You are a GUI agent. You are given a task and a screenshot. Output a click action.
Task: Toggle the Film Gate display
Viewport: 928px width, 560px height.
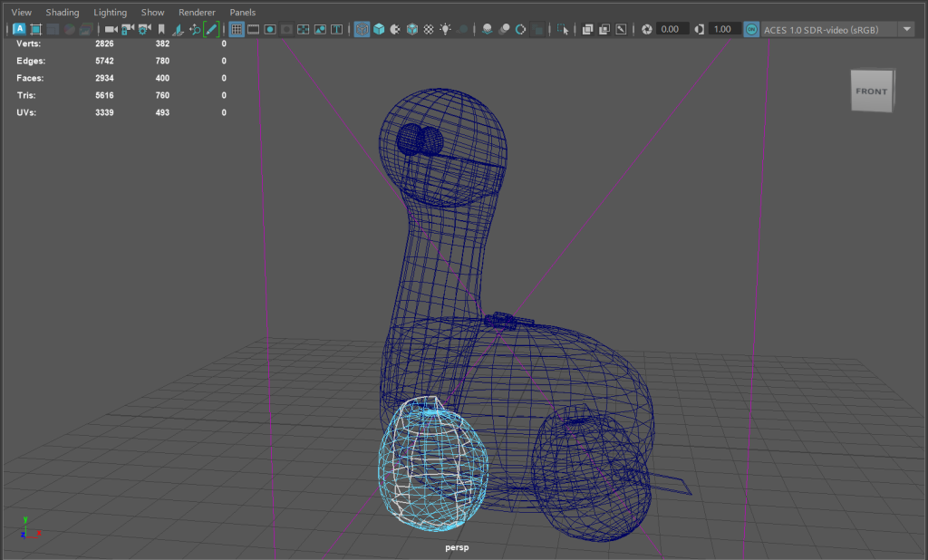[x=254, y=30]
